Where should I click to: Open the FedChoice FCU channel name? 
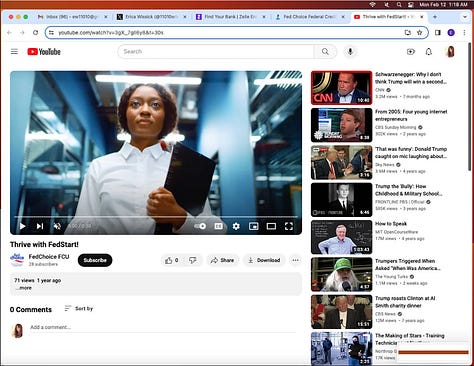(49, 257)
